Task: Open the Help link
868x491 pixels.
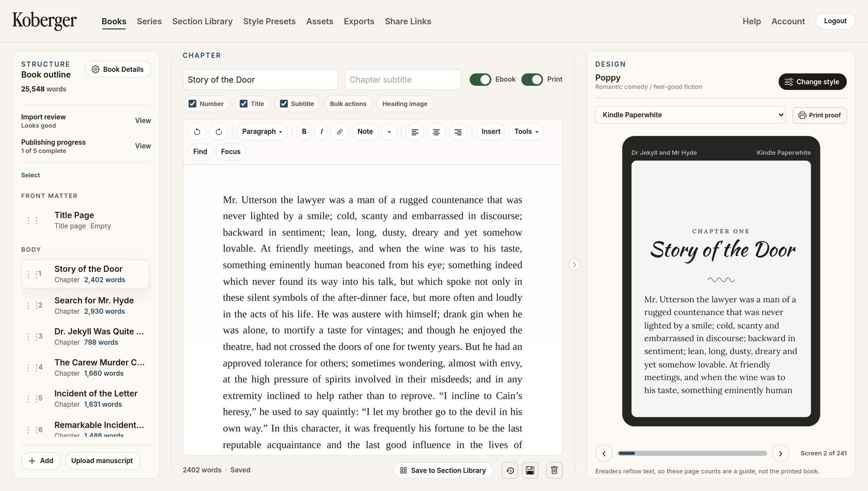Action: pyautogui.click(x=752, y=21)
